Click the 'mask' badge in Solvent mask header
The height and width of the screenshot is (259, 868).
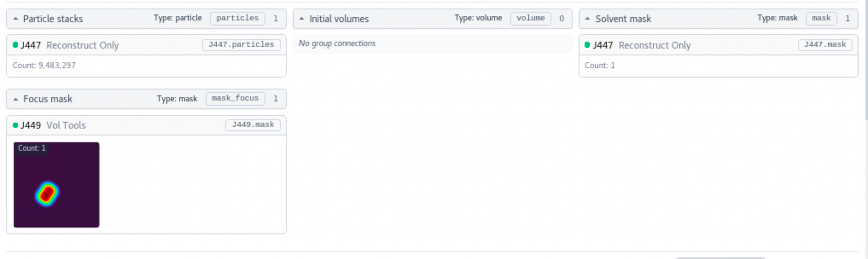pos(821,18)
